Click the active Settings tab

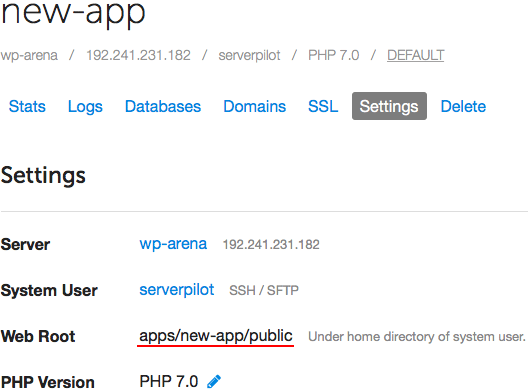tap(389, 106)
